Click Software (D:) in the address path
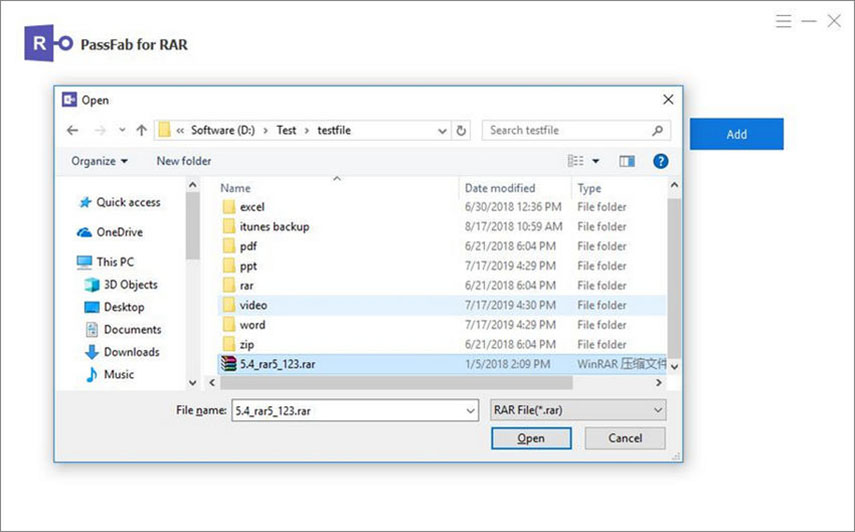This screenshot has height=532, width=855. pyautogui.click(x=222, y=130)
